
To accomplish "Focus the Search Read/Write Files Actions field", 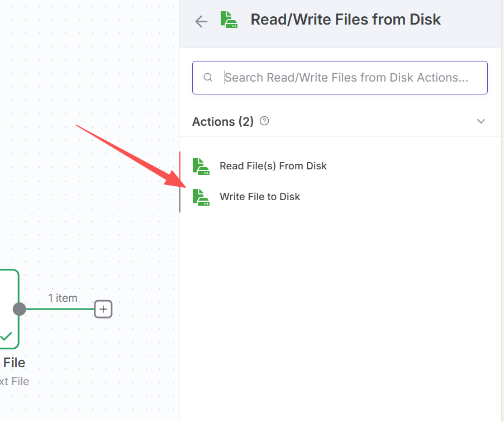I will tap(346, 78).
